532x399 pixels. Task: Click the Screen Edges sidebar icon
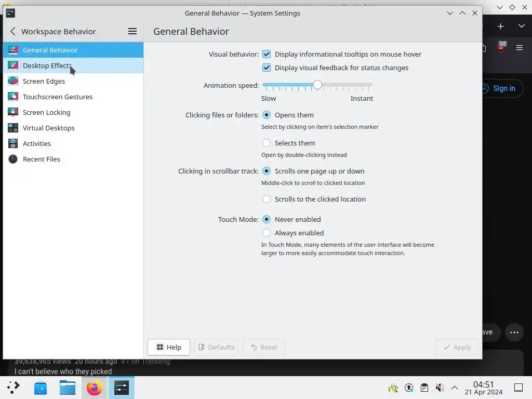click(13, 81)
